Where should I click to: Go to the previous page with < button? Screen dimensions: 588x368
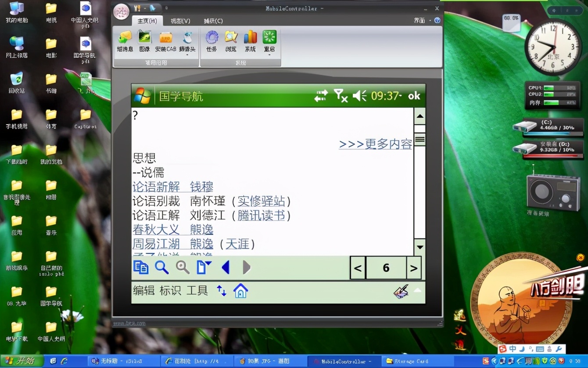pos(358,268)
